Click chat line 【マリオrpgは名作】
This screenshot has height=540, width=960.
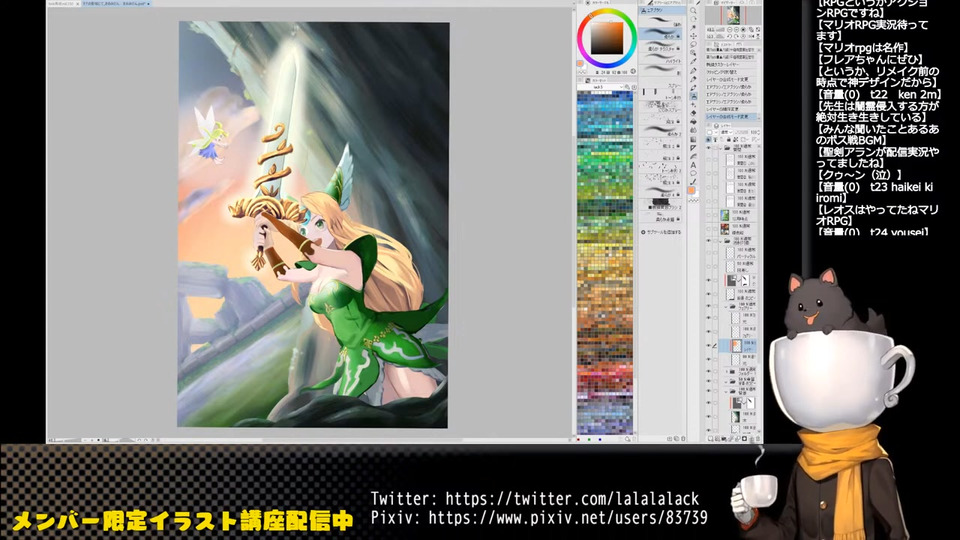(x=863, y=48)
